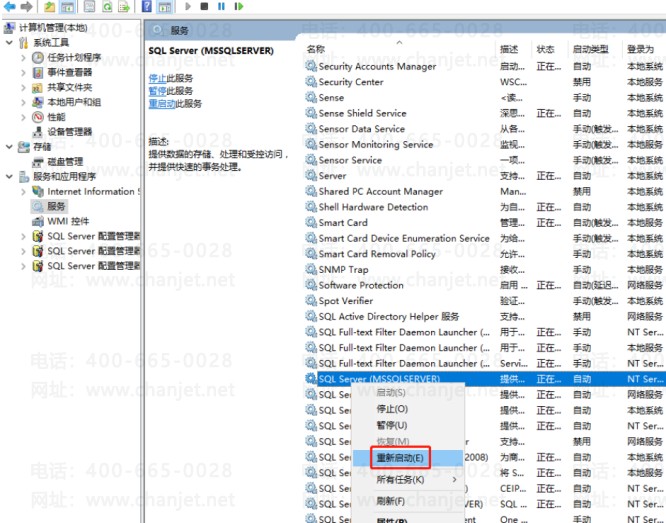Screen dimensions: 666x523
Task: Open Help with the question mark icon
Action: pos(147,6)
